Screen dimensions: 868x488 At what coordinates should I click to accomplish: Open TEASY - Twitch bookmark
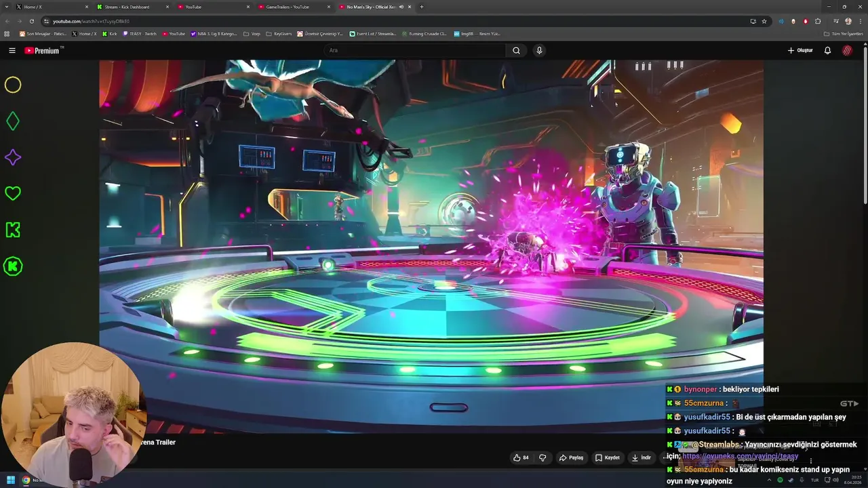coord(140,33)
